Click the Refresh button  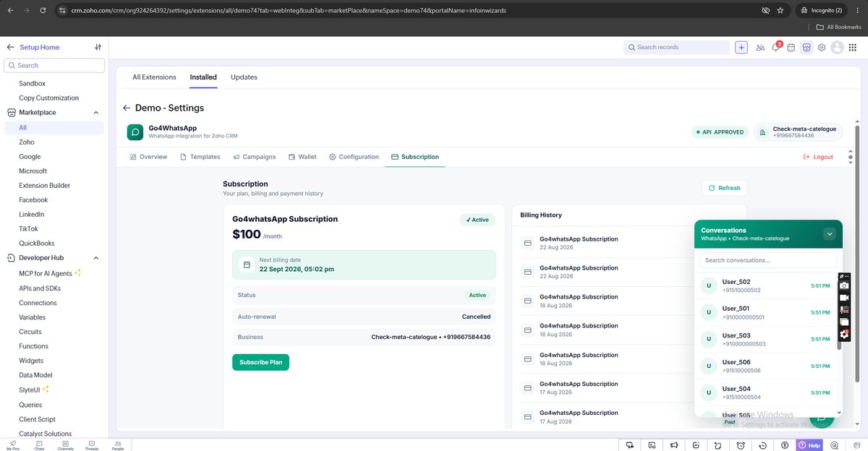724,188
